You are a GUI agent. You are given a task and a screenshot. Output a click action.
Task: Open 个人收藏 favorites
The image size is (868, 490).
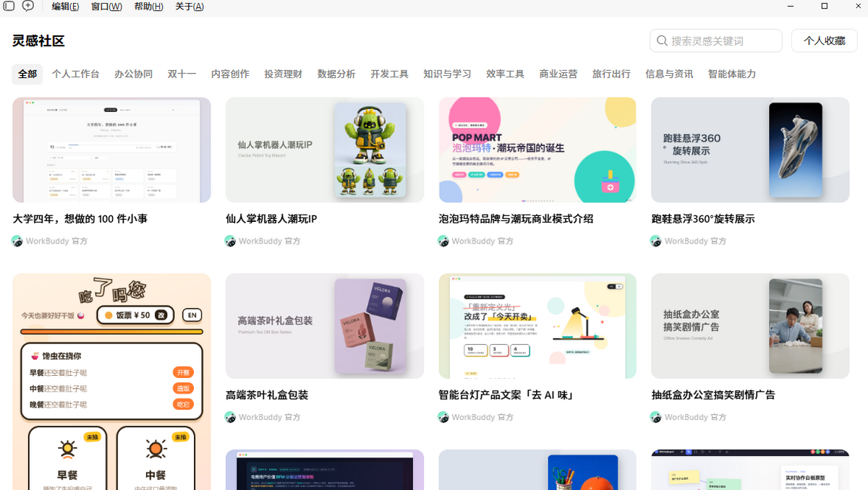pos(825,40)
